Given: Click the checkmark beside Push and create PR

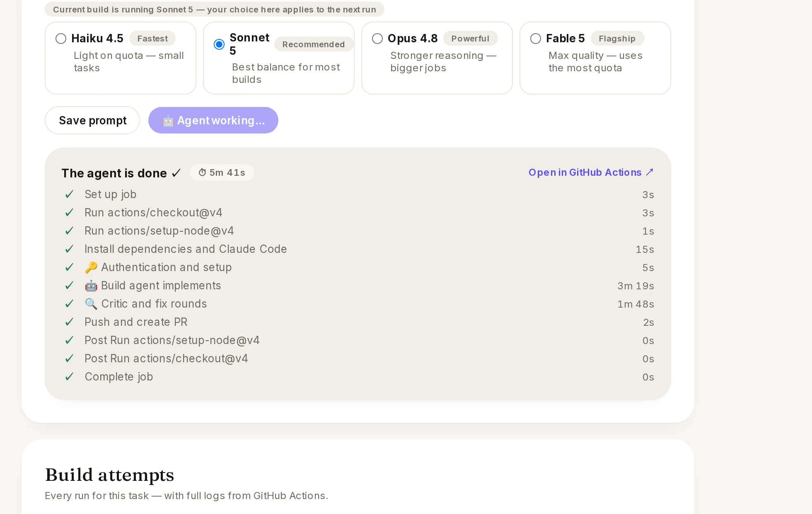Looking at the screenshot, I should 69,322.
